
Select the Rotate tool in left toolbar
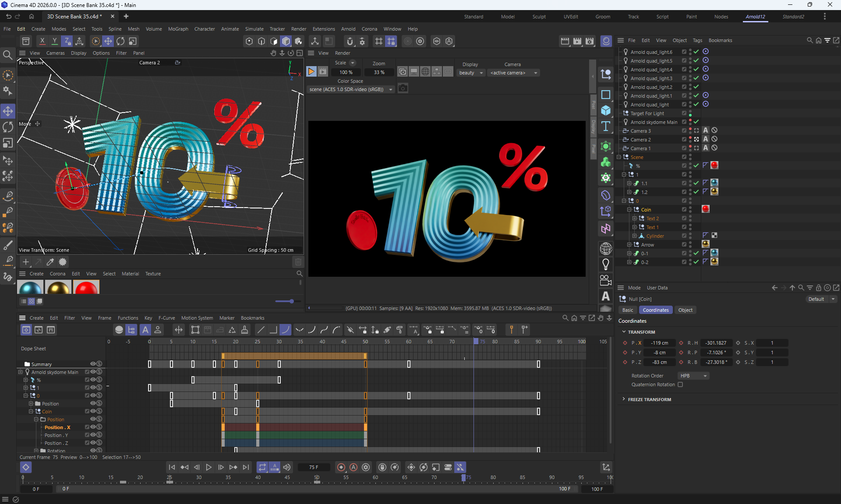pyautogui.click(x=8, y=127)
